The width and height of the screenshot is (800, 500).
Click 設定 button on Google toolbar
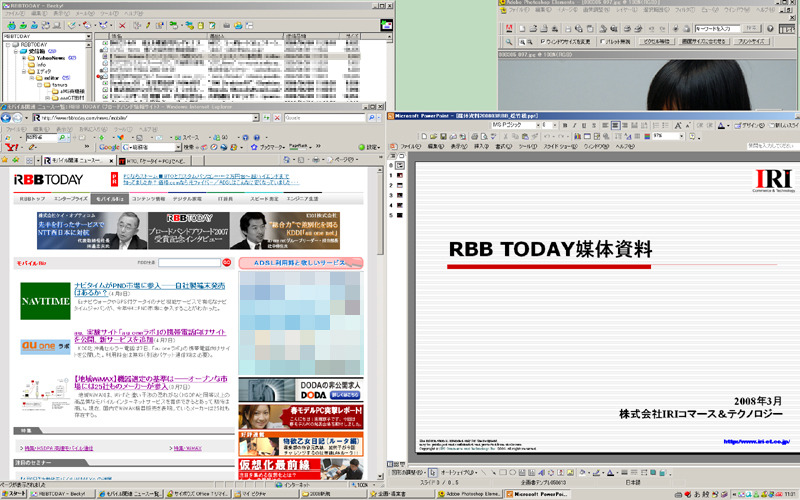coord(370,147)
